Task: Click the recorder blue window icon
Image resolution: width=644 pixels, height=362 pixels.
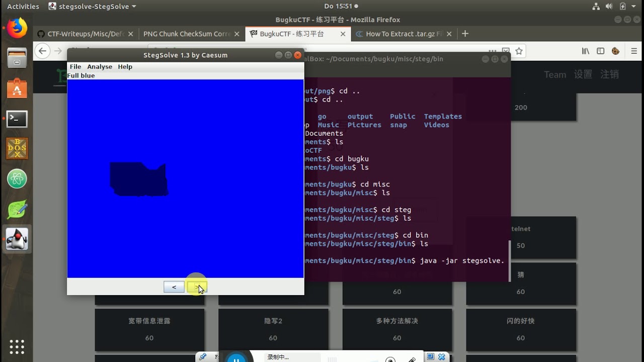Action: 430,356
